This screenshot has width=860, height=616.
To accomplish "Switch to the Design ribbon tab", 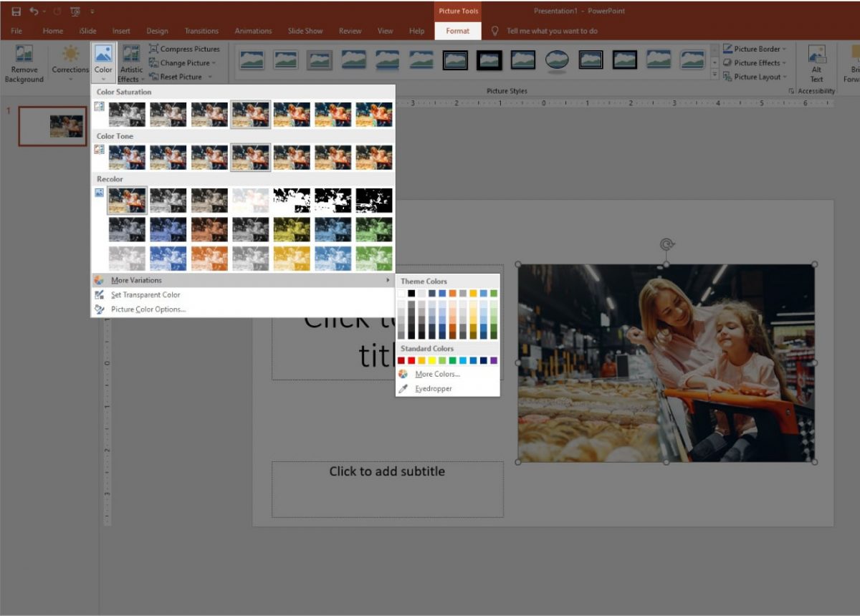I will tap(157, 31).
